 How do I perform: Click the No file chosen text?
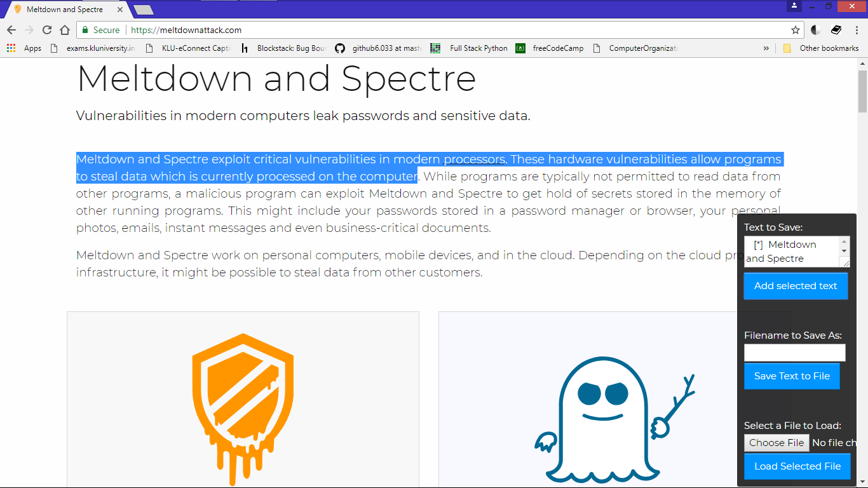[834, 443]
